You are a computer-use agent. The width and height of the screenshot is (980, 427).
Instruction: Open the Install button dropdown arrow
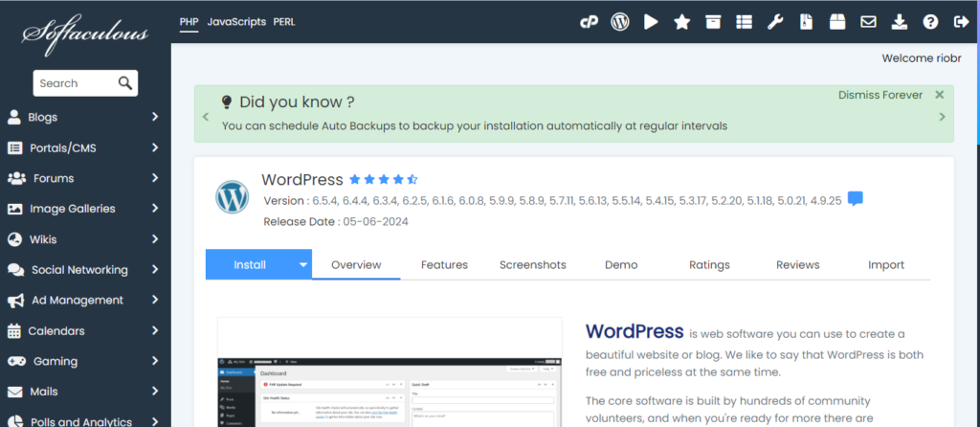pos(303,264)
